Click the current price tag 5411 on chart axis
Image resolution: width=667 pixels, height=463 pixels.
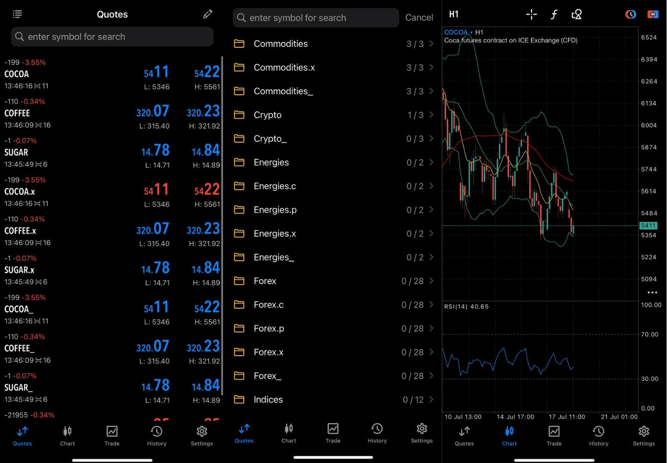648,226
